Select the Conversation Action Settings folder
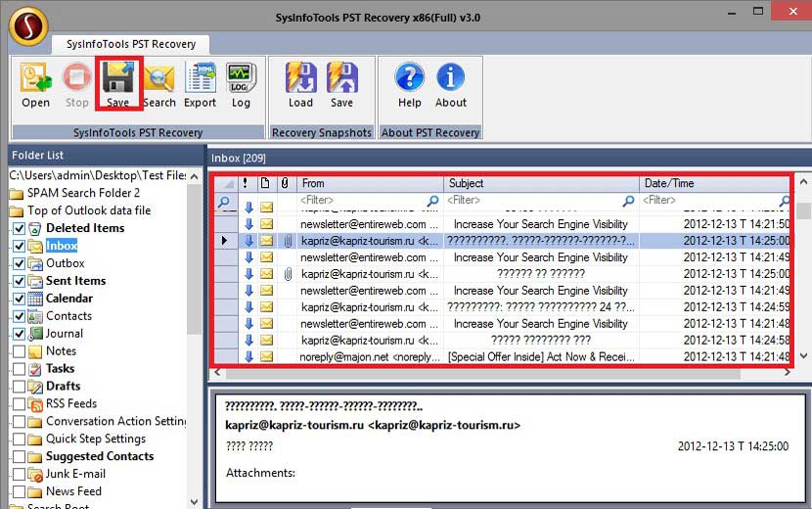This screenshot has height=509, width=812. point(116,422)
